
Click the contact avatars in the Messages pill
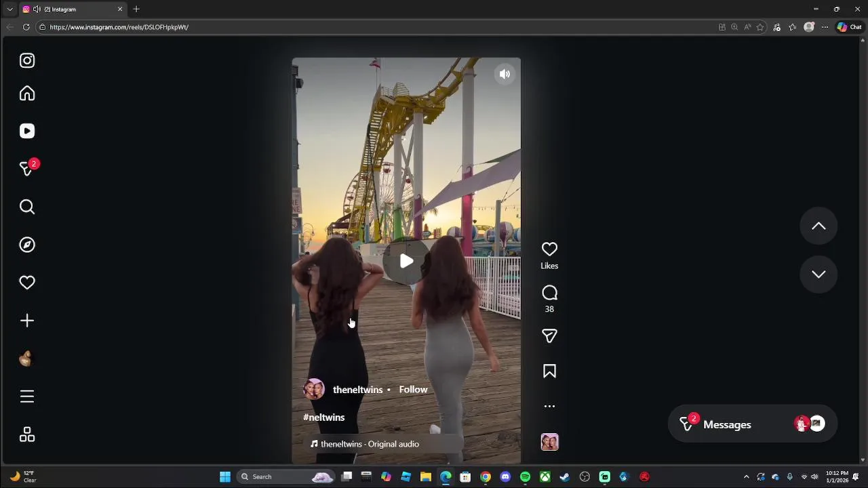(809, 424)
